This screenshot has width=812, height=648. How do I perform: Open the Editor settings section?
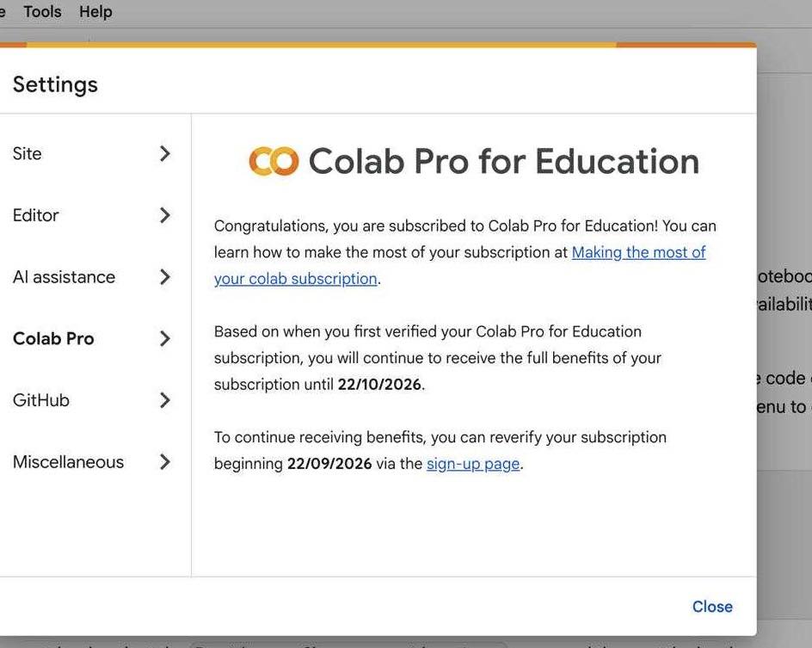[92, 215]
